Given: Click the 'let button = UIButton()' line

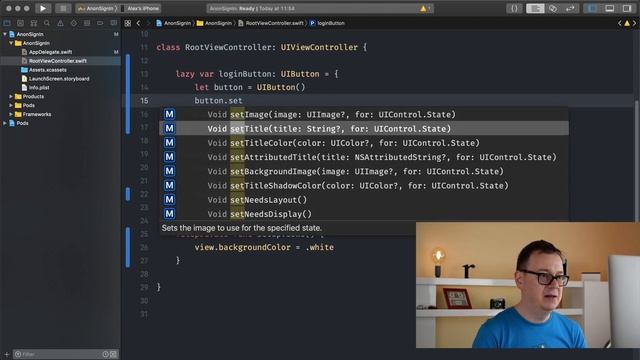Looking at the screenshot, I should coord(250,87).
